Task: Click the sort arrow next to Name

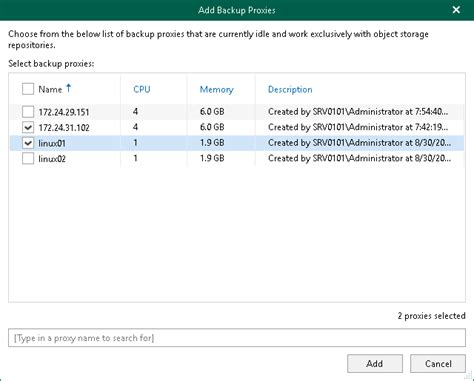Action: click(69, 88)
